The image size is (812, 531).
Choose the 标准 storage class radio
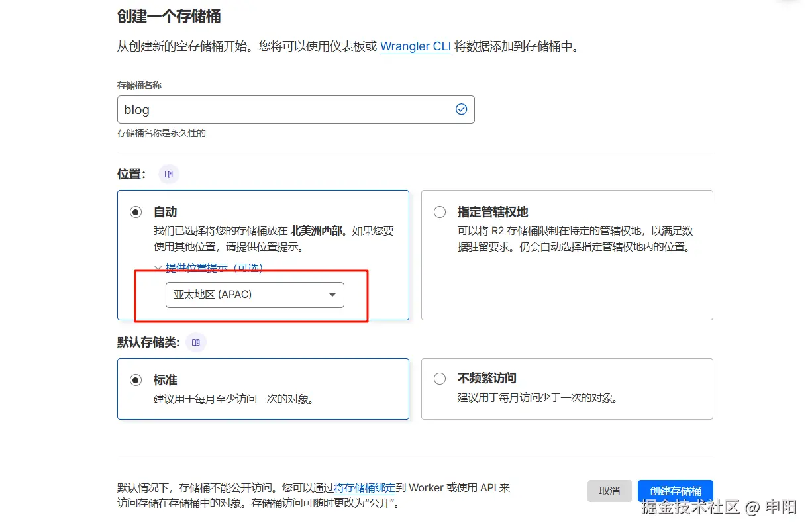click(x=136, y=380)
